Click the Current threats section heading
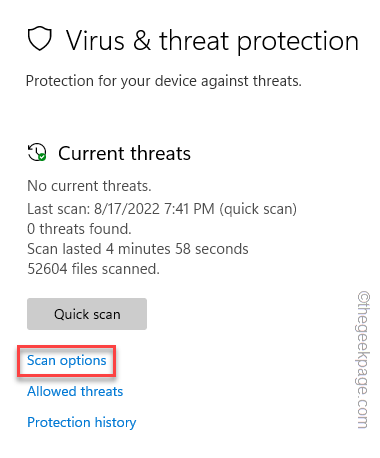The height and width of the screenshot is (458, 380). point(124,153)
